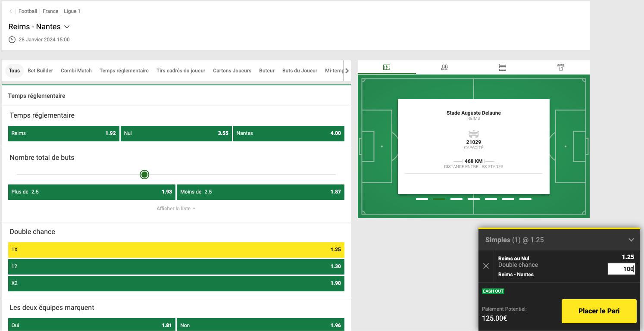
Task: Open the Football breadcrumb link
Action: click(x=28, y=11)
